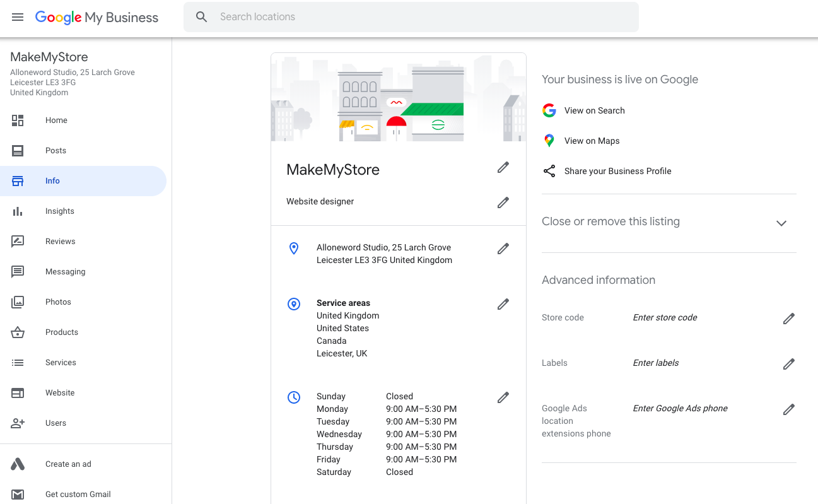Open the Services section
The image size is (818, 504).
coord(61,362)
